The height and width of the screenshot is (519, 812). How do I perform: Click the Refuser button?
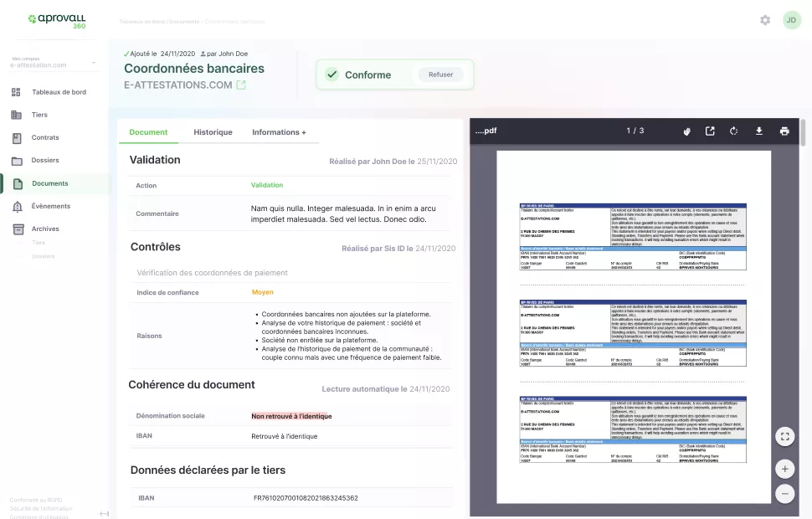(439, 74)
